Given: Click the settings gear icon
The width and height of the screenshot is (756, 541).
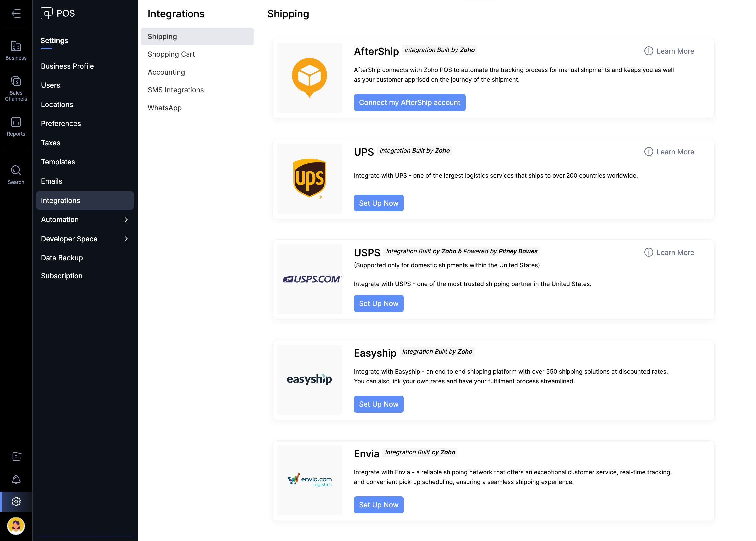Looking at the screenshot, I should (16, 501).
